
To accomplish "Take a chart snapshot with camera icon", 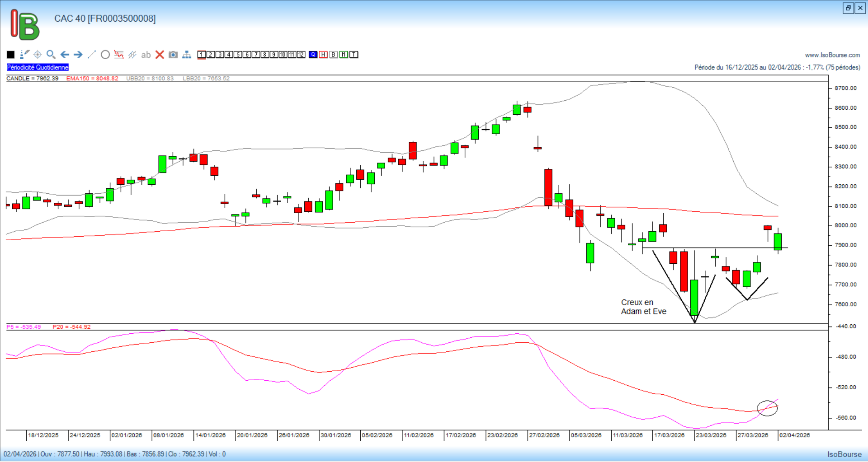I will pyautogui.click(x=173, y=55).
